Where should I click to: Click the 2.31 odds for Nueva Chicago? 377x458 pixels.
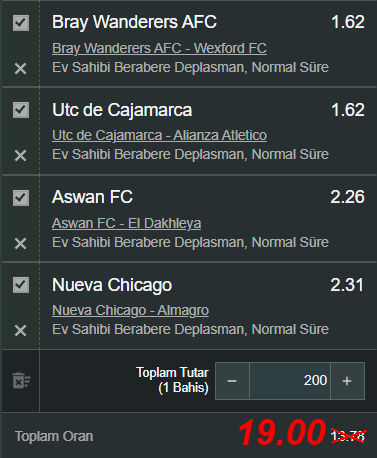pyautogui.click(x=347, y=285)
